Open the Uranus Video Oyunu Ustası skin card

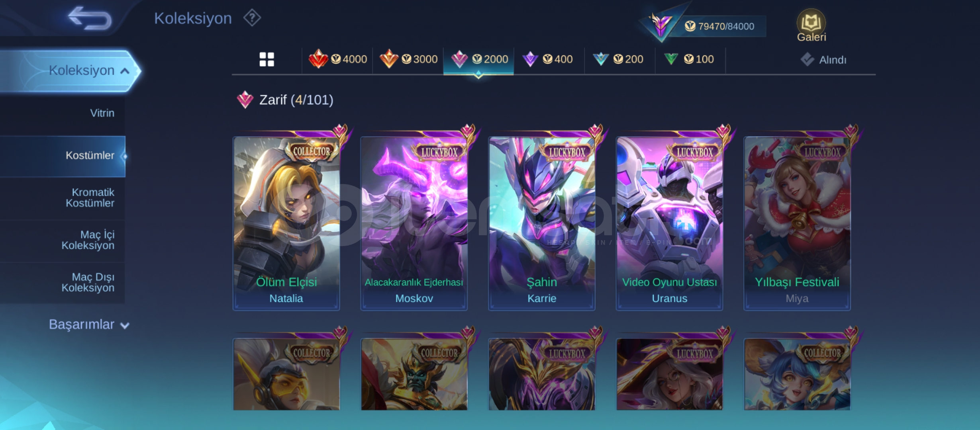pyautogui.click(x=669, y=223)
